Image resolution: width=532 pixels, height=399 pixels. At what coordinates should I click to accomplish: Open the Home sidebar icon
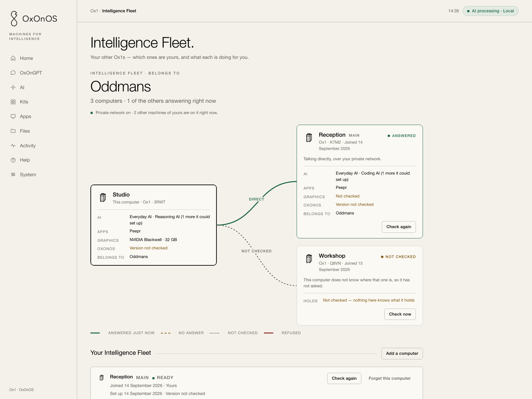point(13,58)
